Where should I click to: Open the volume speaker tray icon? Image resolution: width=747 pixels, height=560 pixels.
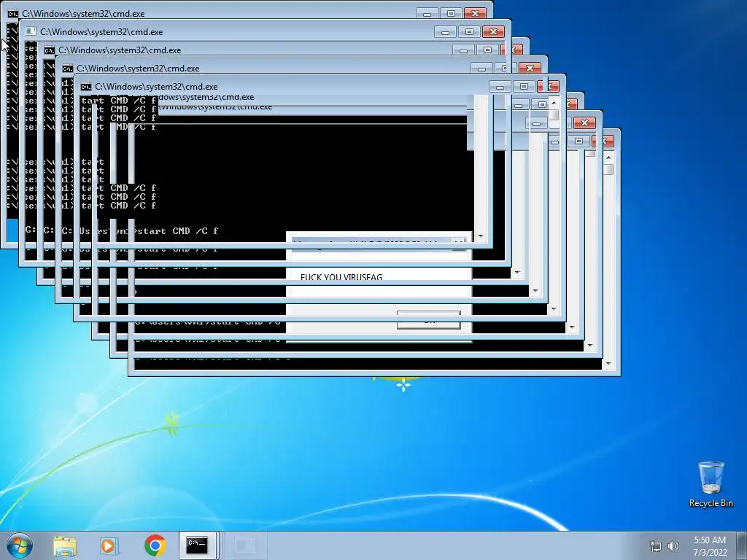coord(673,546)
